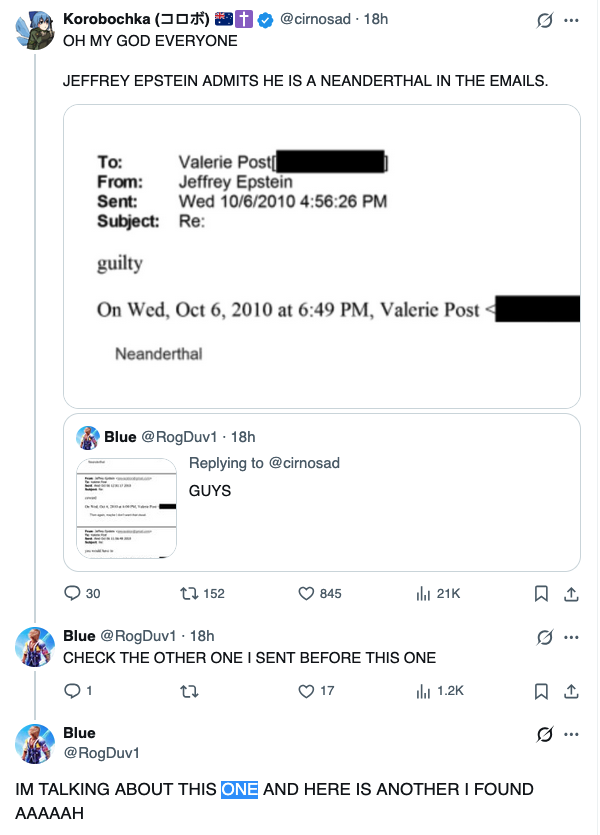Image resolution: width=600 pixels, height=835 pixels.
Task: Open more options on Korobochka's tweet
Action: pyautogui.click(x=572, y=20)
